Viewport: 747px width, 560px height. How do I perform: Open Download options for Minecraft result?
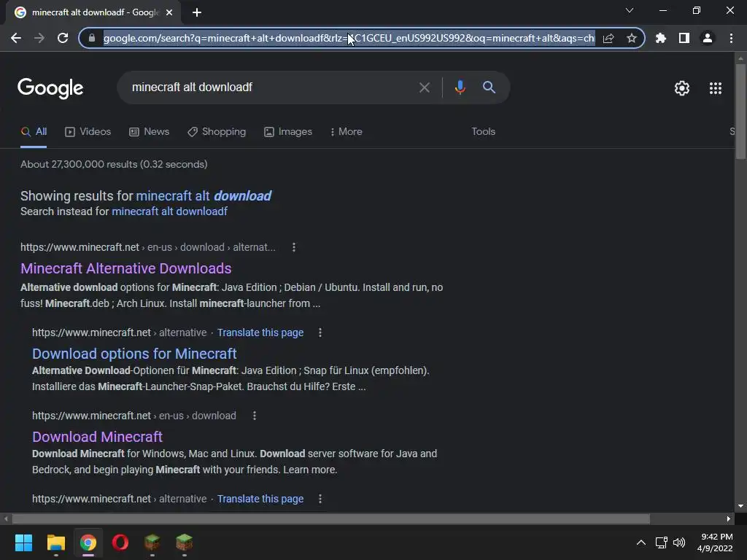click(x=134, y=354)
